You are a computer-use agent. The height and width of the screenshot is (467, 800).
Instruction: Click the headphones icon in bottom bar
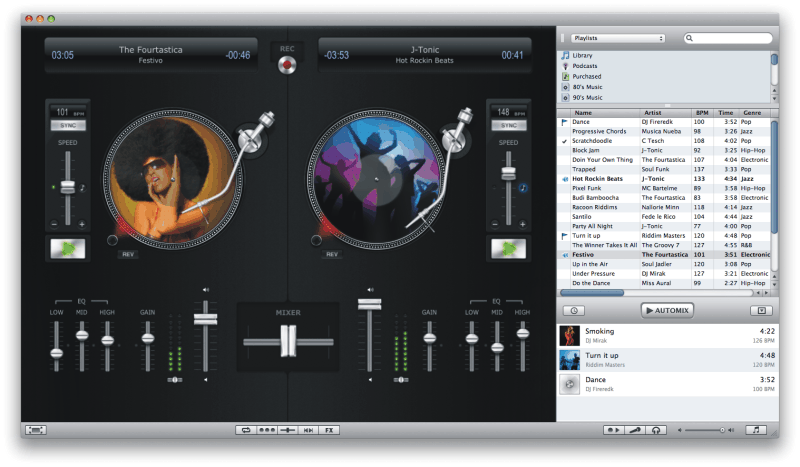[656, 429]
